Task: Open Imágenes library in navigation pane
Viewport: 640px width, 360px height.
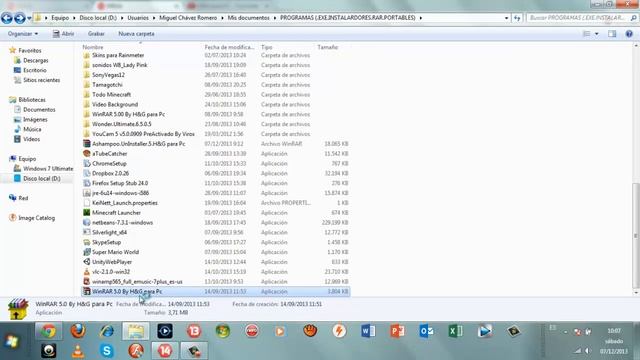Action: pyautogui.click(x=35, y=120)
